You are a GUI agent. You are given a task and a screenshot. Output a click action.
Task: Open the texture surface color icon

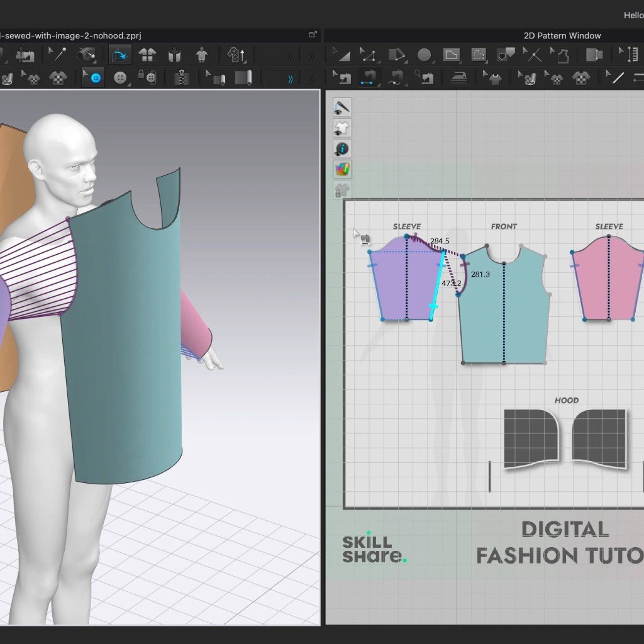tap(341, 169)
